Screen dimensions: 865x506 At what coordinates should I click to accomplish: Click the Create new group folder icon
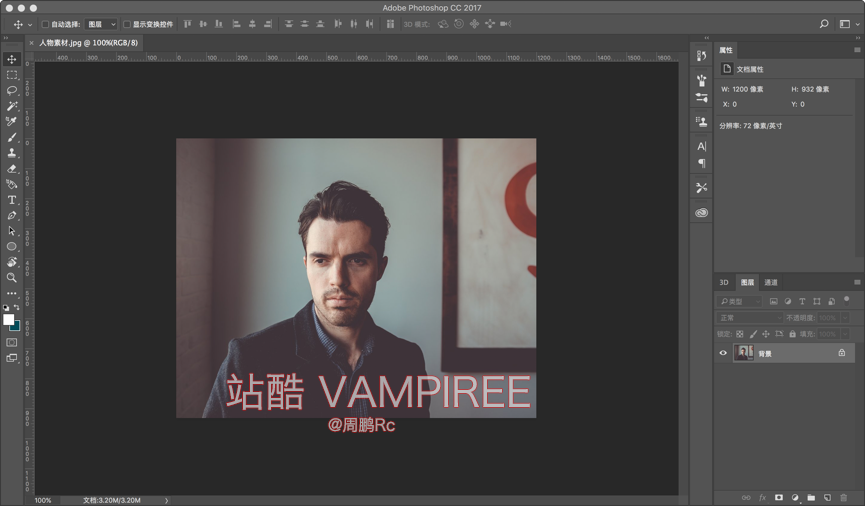pos(811,498)
